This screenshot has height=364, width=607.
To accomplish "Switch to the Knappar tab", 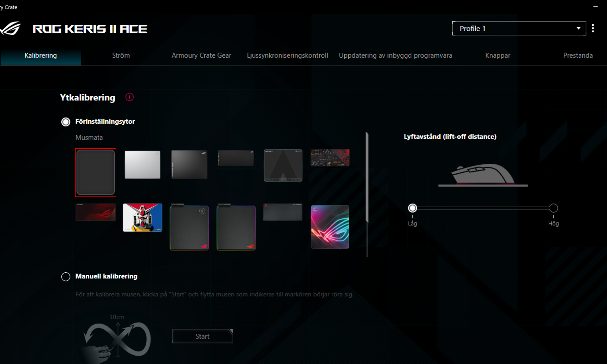I will [498, 56].
